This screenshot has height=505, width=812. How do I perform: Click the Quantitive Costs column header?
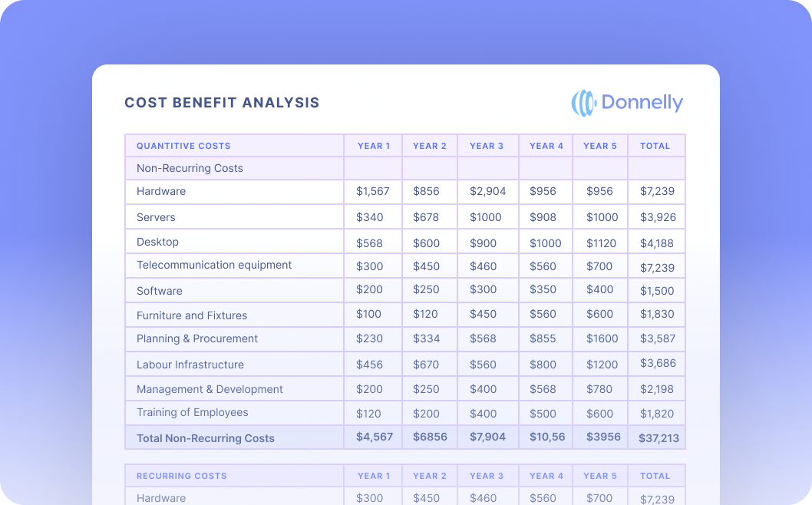(x=183, y=146)
